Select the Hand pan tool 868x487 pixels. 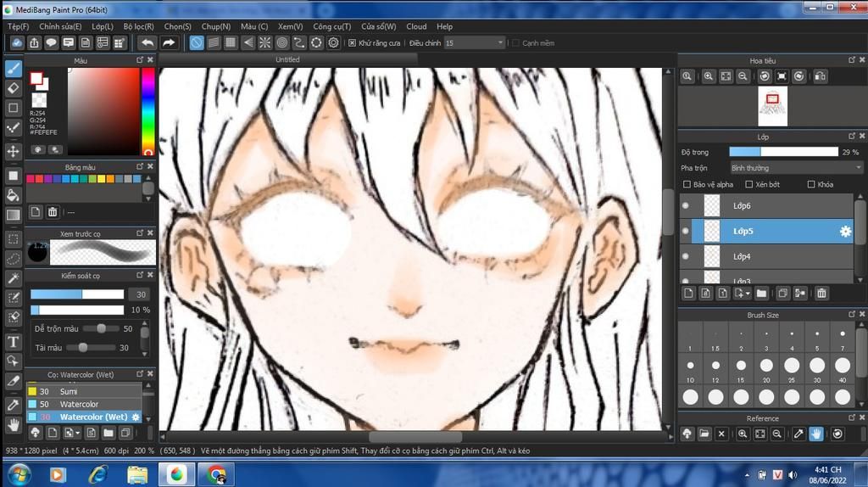pos(14,426)
